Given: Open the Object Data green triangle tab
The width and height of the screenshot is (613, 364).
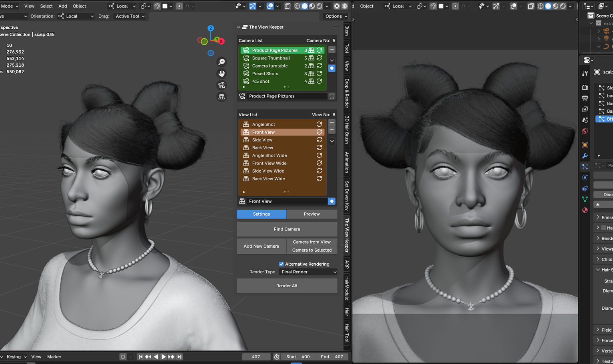Looking at the screenshot, I should click(585, 199).
